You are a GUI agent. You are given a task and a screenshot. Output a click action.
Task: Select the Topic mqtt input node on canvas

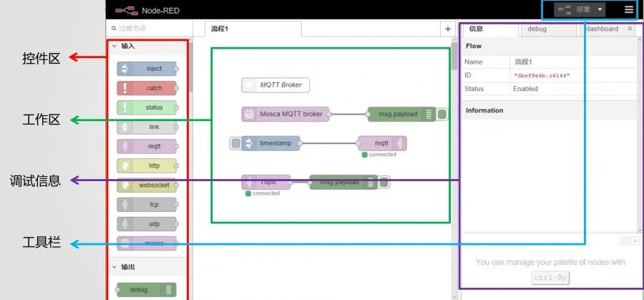pyautogui.click(x=265, y=182)
